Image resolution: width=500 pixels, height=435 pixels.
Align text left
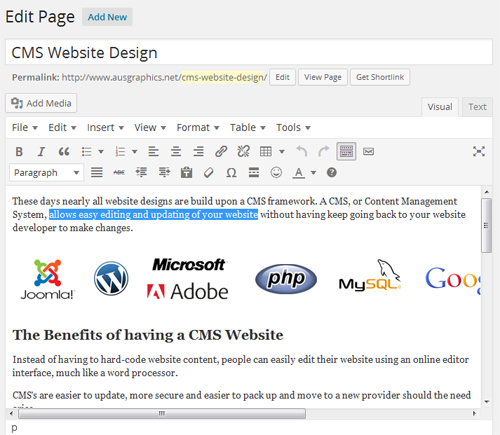[x=153, y=152]
